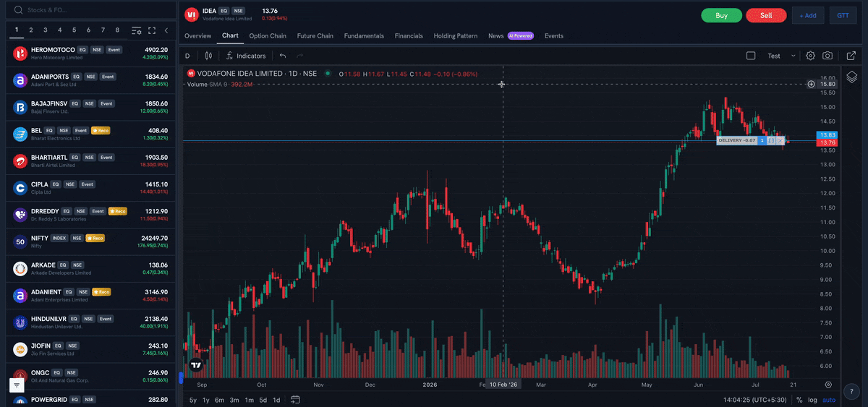Image resolution: width=868 pixels, height=407 pixels.
Task: Click the green Buy button
Action: (x=721, y=15)
